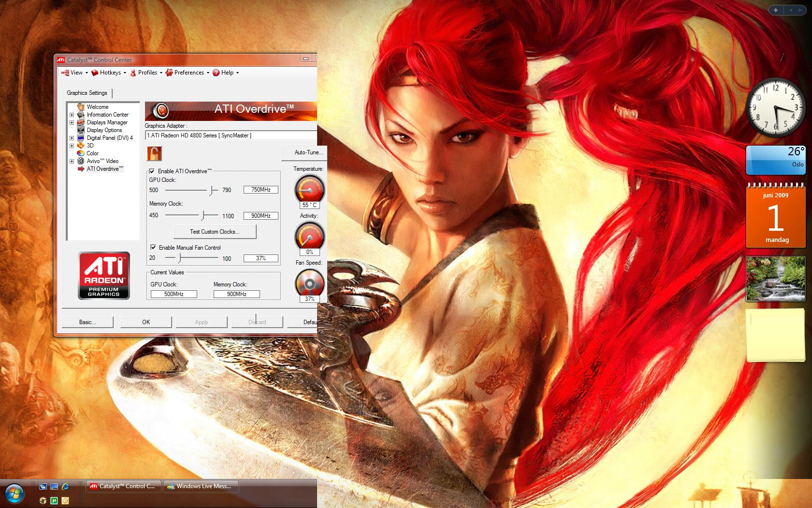
Task: Select the Graphics Settings tab
Action: tap(87, 93)
